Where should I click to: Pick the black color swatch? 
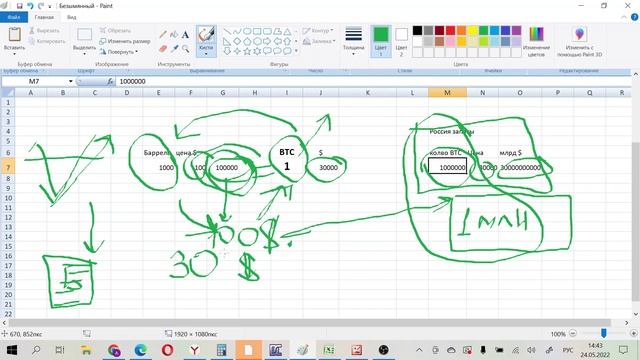(417, 31)
